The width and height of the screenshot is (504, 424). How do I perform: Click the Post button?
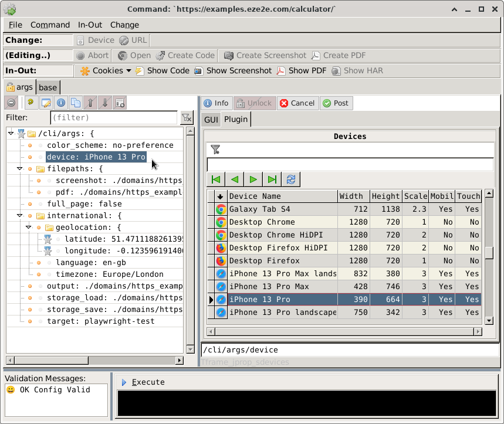point(336,103)
